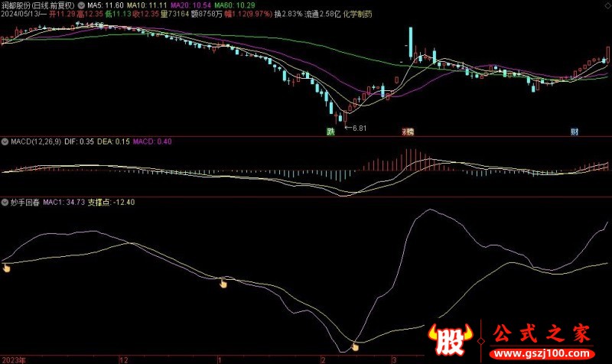Click the 6.81 low price annotation
This screenshot has height=364, width=612.
tap(359, 128)
